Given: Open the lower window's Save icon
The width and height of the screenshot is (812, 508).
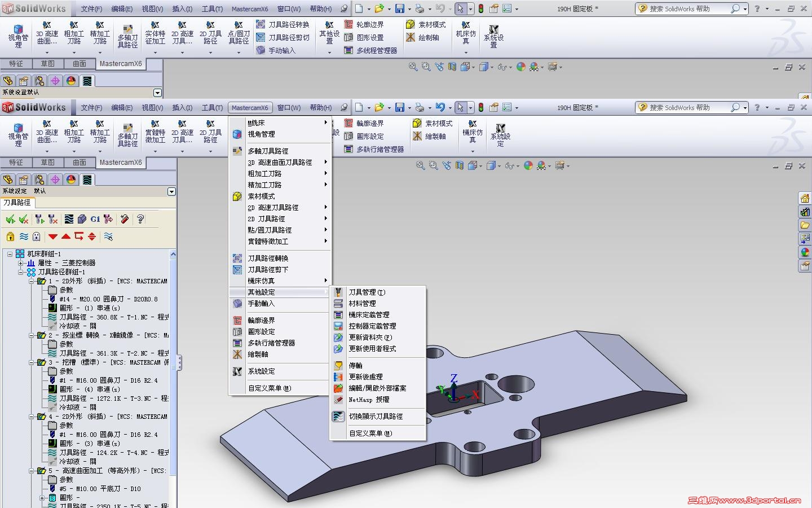Looking at the screenshot, I should click(x=400, y=107).
